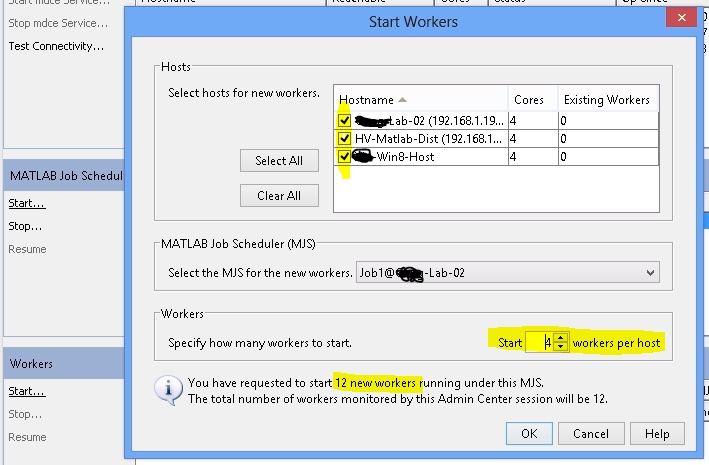Click Stop link under Workers panel
This screenshot has height=465, width=709.
[25, 414]
